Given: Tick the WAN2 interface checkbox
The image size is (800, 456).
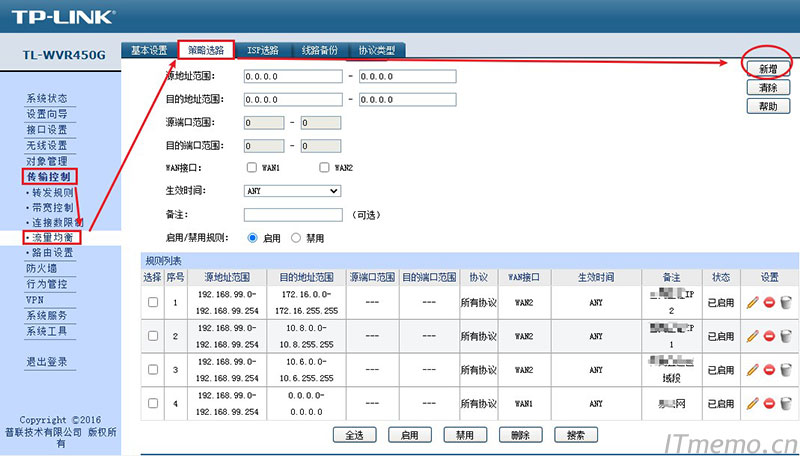Looking at the screenshot, I should (324, 167).
